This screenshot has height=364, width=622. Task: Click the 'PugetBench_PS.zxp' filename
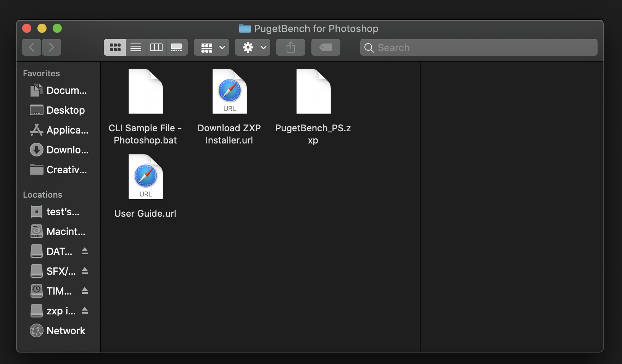tap(313, 134)
